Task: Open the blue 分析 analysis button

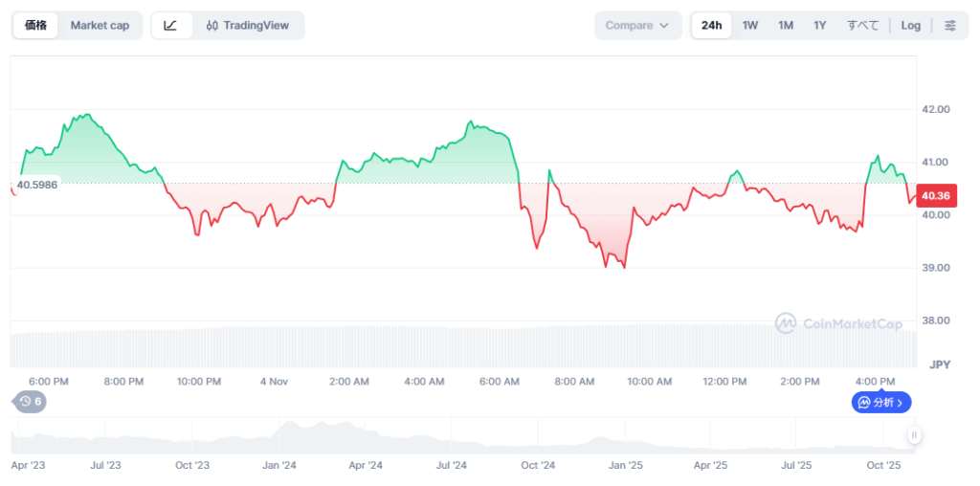Action: [x=880, y=403]
